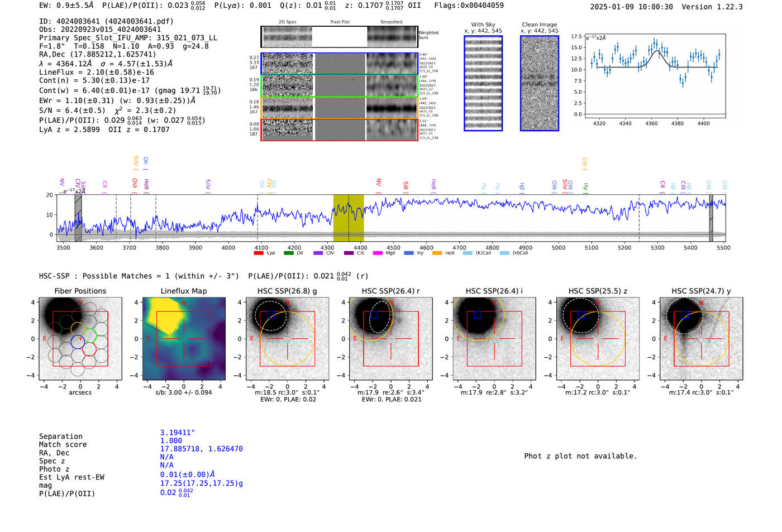Click the blue square marker in HSC g image

point(271,315)
